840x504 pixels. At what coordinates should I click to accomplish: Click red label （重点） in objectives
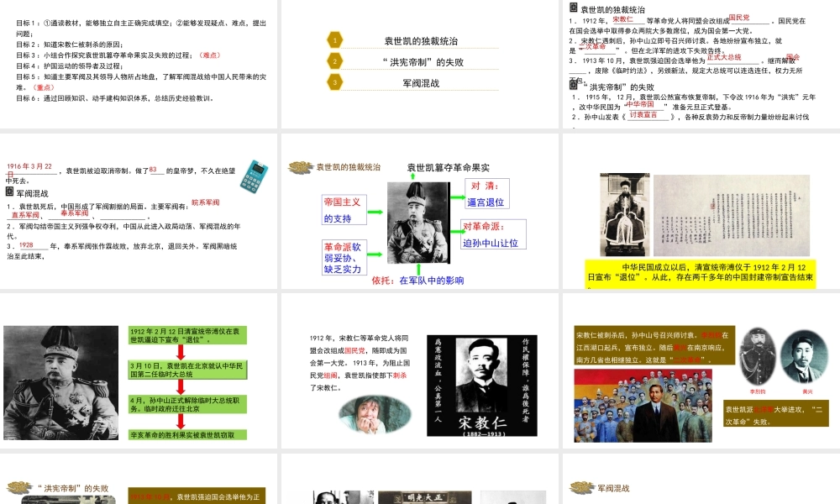[x=44, y=87]
